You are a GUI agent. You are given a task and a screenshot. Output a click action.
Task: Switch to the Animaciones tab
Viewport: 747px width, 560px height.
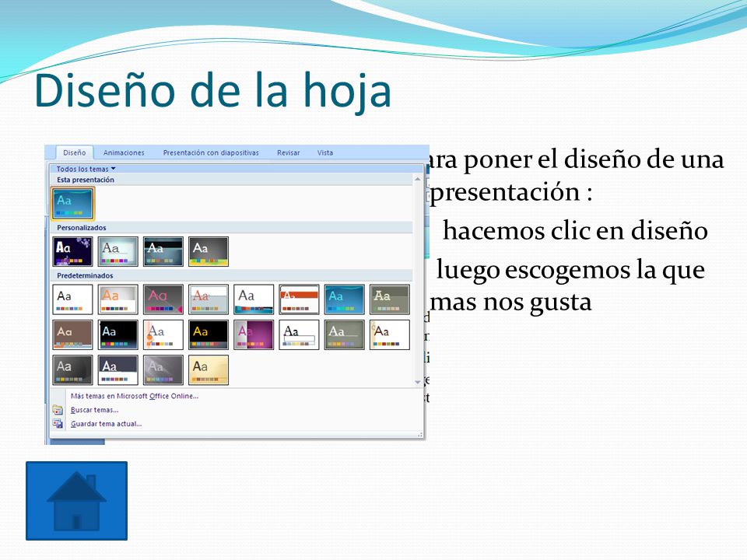point(124,153)
